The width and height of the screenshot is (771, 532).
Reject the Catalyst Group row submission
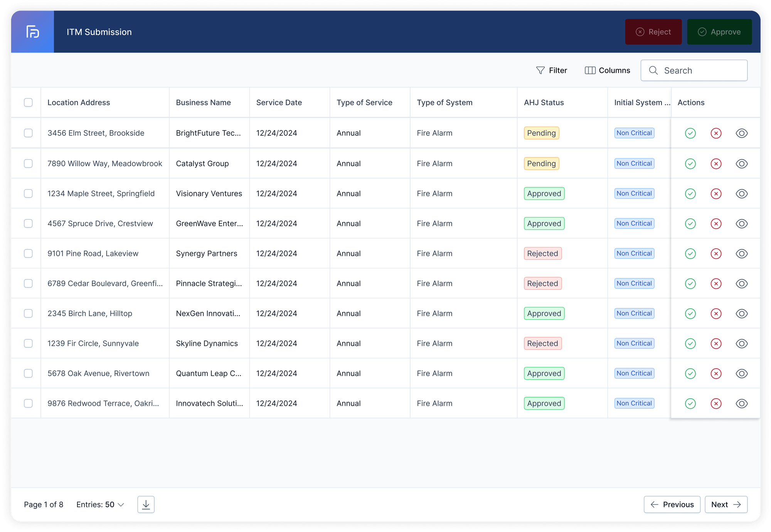tap(716, 163)
